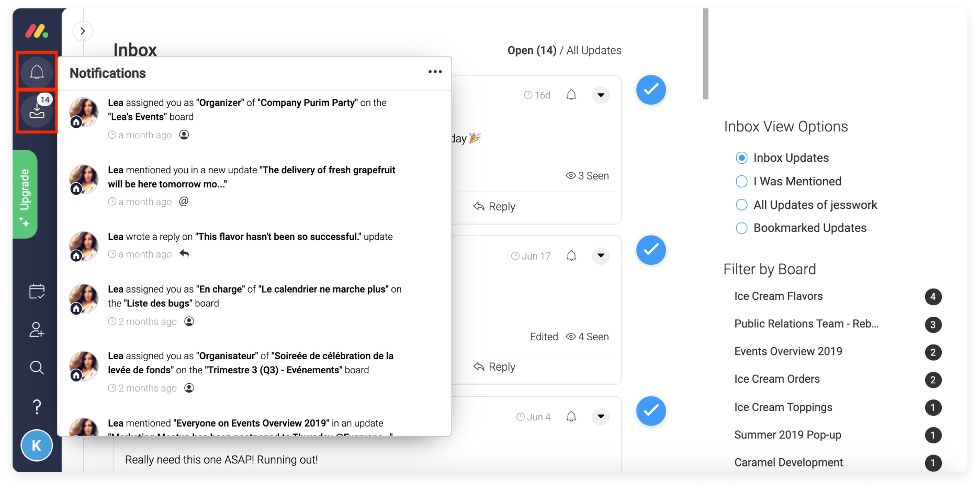Select Bookmarked Updates option
980x489 pixels.
[x=801, y=228]
